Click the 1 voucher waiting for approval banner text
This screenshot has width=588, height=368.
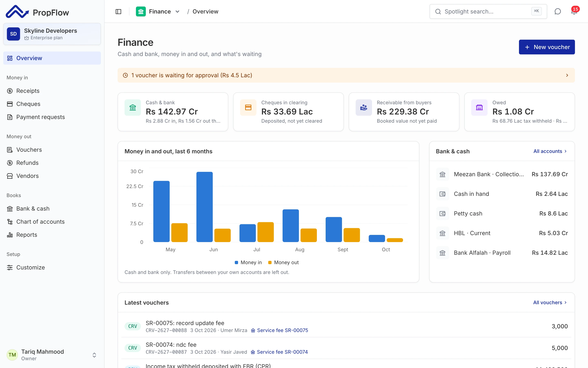192,75
